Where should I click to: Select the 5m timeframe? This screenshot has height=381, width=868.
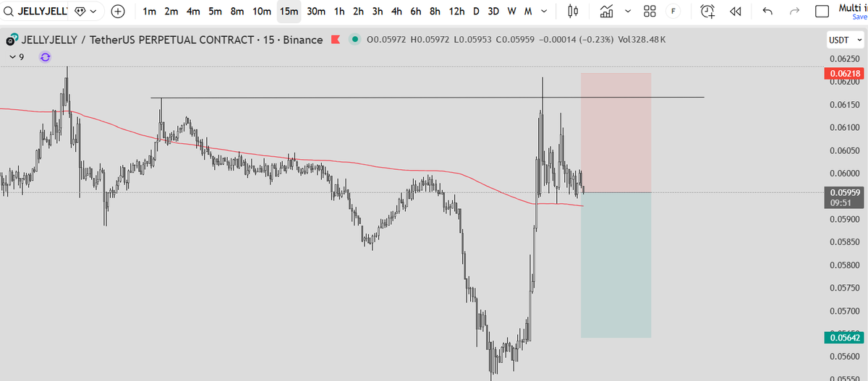pos(215,12)
